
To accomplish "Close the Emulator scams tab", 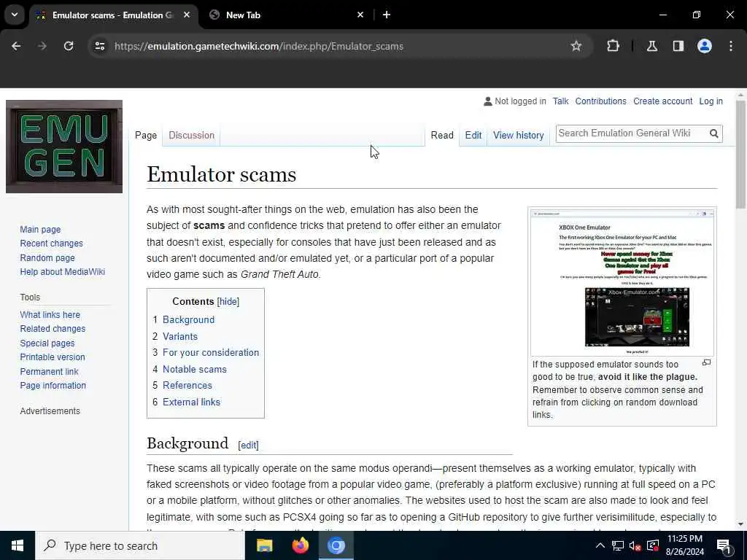I will click(x=187, y=15).
